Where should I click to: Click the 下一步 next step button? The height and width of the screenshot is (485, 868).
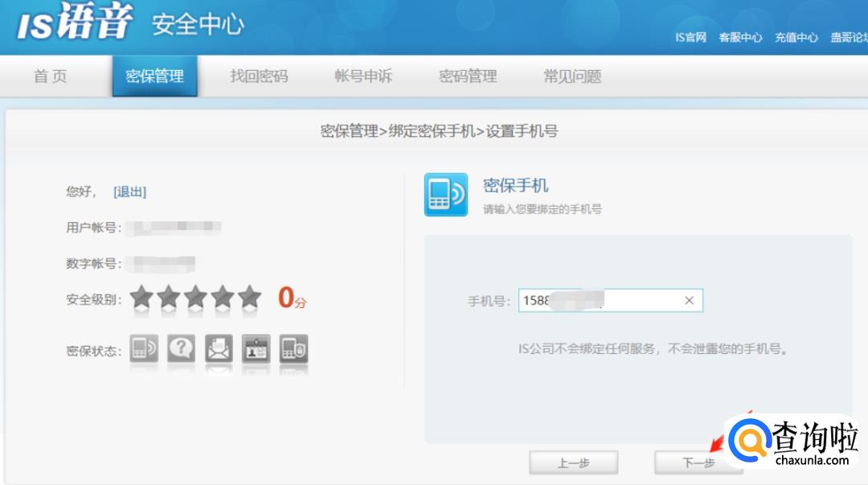coord(698,462)
